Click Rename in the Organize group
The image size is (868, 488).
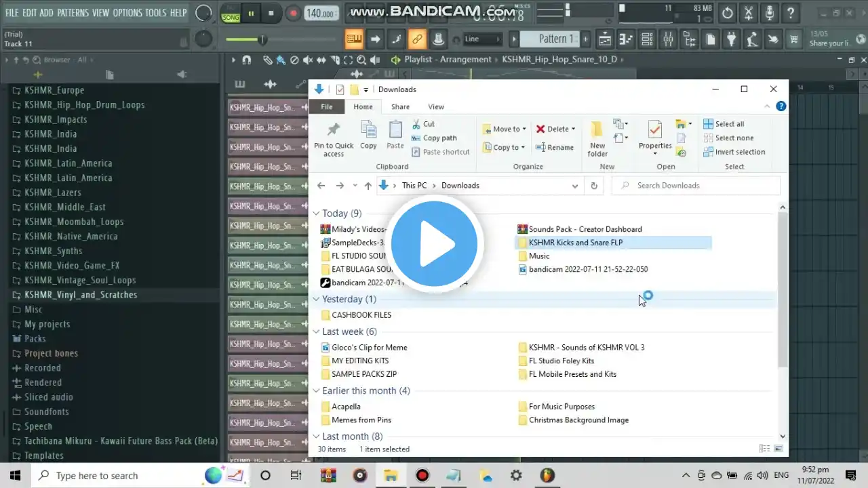tap(555, 147)
